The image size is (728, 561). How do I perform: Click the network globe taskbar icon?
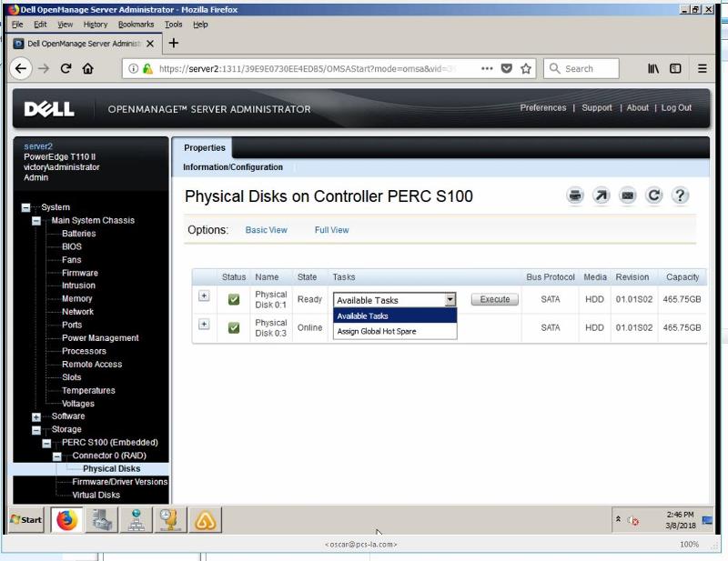[136, 520]
